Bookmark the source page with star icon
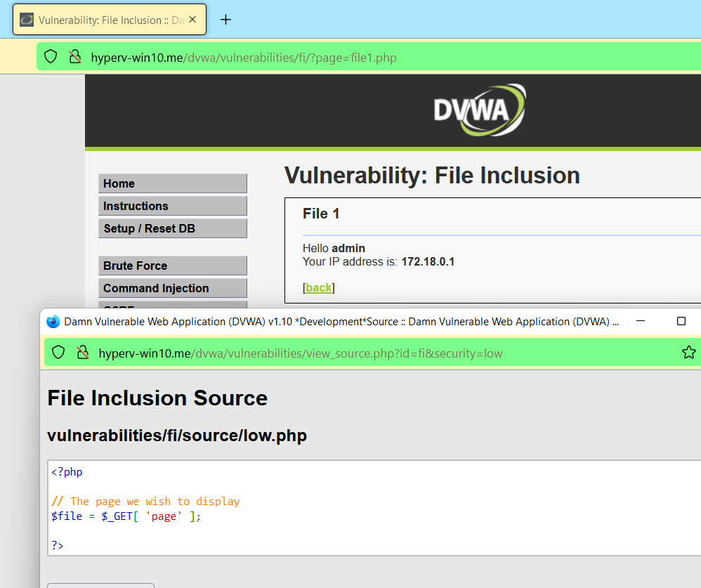Image resolution: width=701 pixels, height=588 pixels. tap(689, 353)
